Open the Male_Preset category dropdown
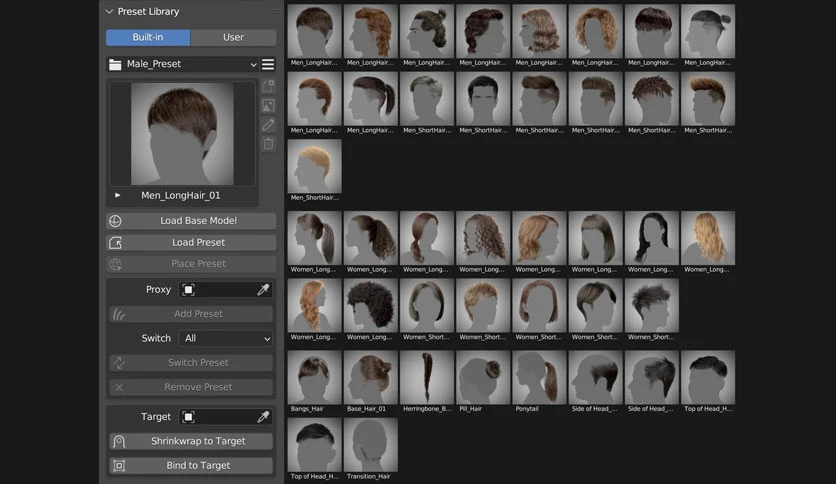Screen dimensions: 836x484 pyautogui.click(x=182, y=64)
